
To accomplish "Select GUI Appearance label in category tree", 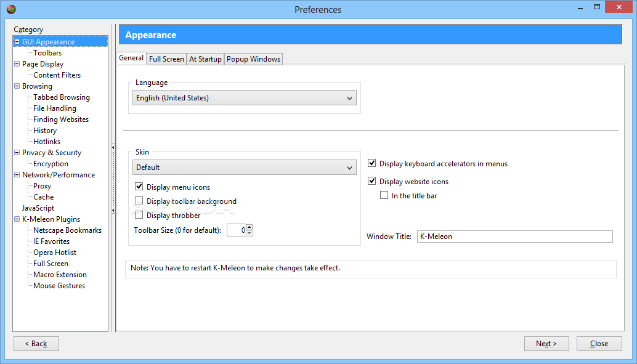I will click(x=48, y=41).
